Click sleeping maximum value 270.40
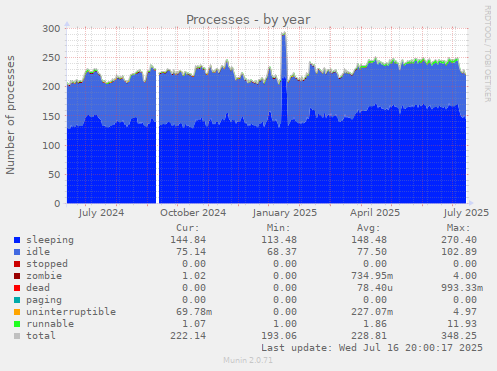Image resolution: width=497 pixels, height=371 pixels. click(x=459, y=240)
